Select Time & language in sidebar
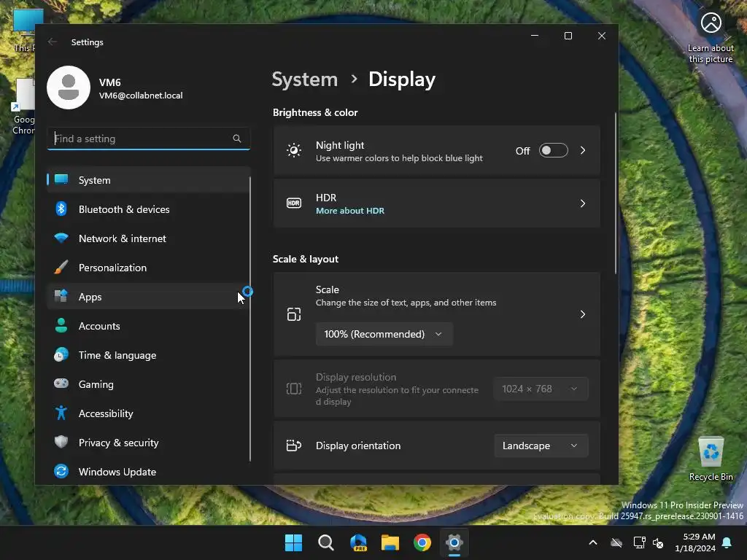747x560 pixels. (x=148, y=355)
